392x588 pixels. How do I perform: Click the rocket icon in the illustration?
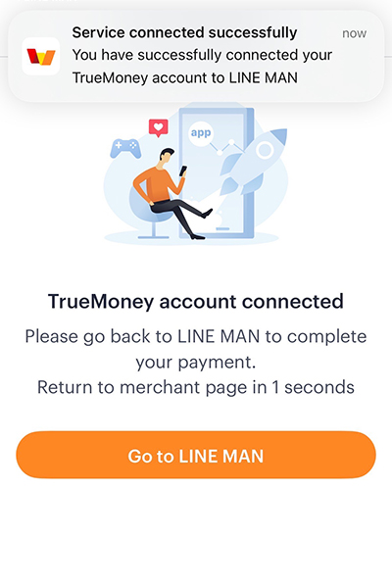(250, 162)
